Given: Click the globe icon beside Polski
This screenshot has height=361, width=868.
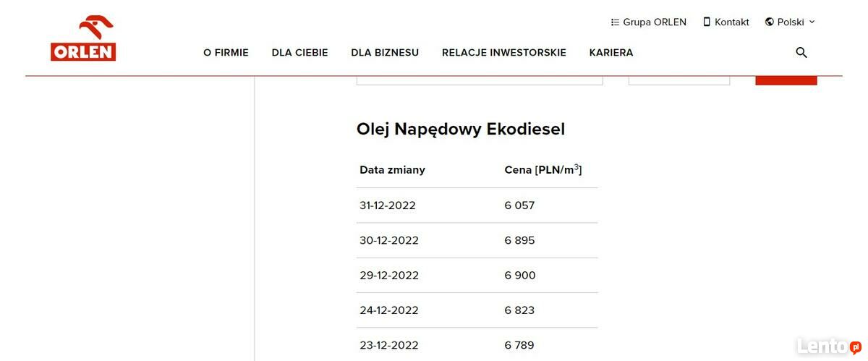Looking at the screenshot, I should (770, 22).
